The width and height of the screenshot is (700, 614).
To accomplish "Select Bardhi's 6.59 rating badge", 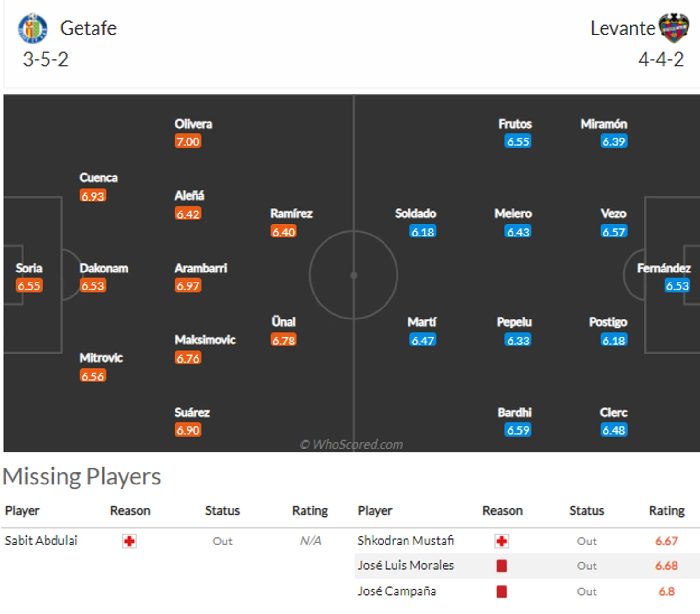I will [518, 430].
